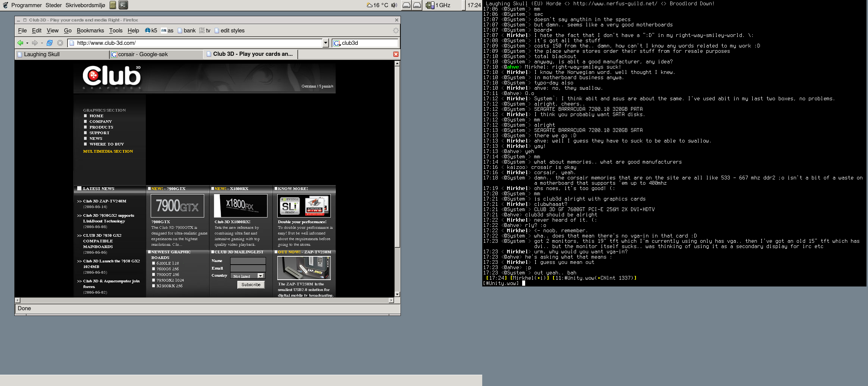Launch the terminal from the top panel
The height and width of the screenshot is (386, 868).
123,5
